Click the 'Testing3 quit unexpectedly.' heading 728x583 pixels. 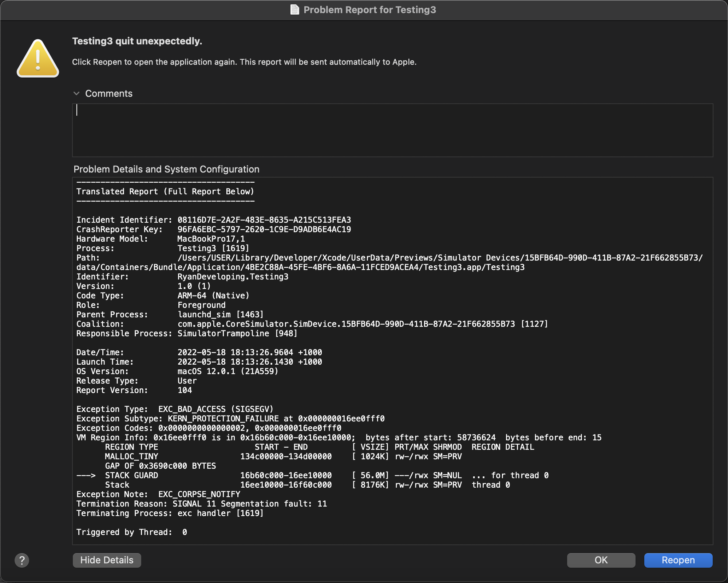coord(137,41)
